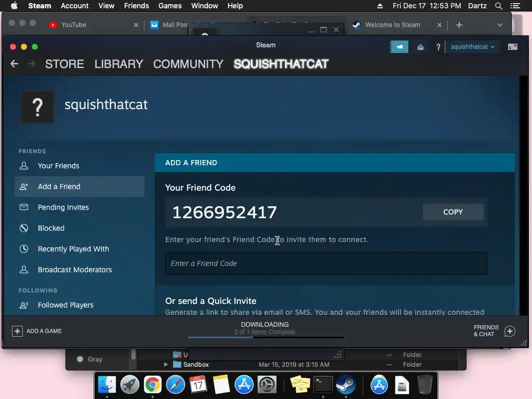Viewport: 532px width, 399px height.
Task: Open Steam help question mark icon
Action: click(x=438, y=47)
